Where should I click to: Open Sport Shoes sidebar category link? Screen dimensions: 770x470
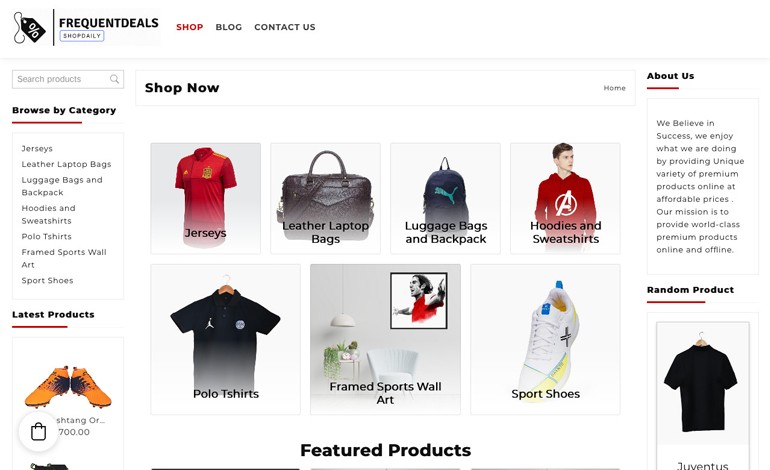(47, 280)
